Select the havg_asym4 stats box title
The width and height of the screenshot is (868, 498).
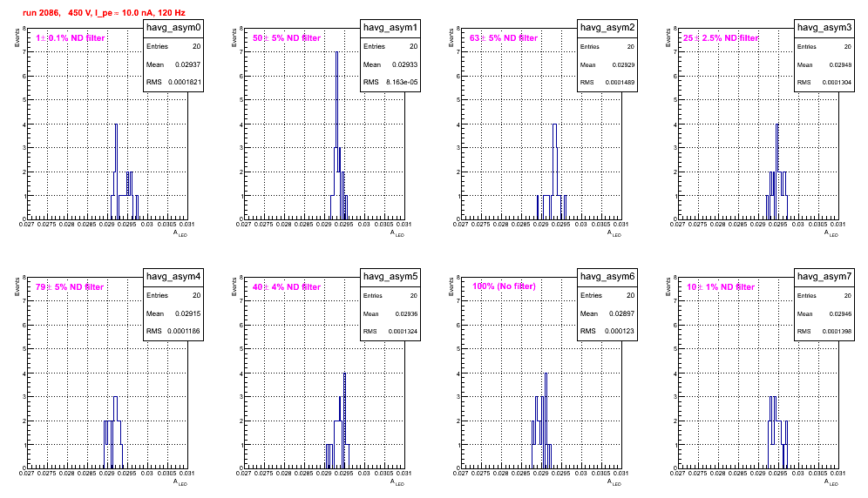coord(173,277)
